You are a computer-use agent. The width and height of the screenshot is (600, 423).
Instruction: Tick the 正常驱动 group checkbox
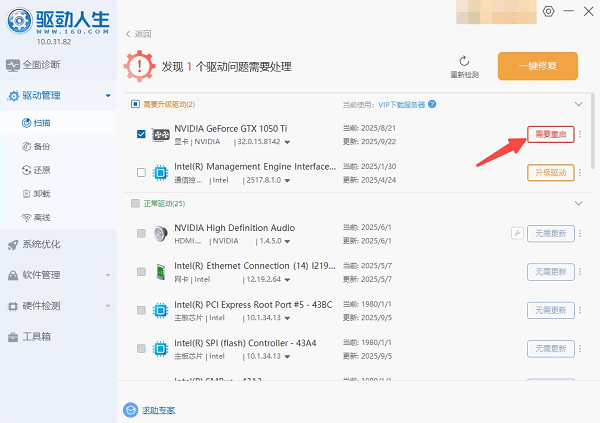pos(136,203)
